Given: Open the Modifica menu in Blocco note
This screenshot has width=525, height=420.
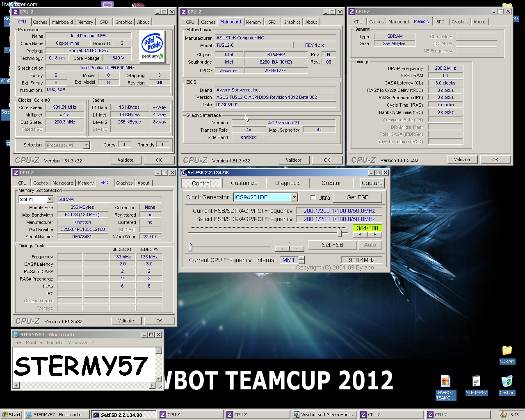Looking at the screenshot, I should point(34,342).
